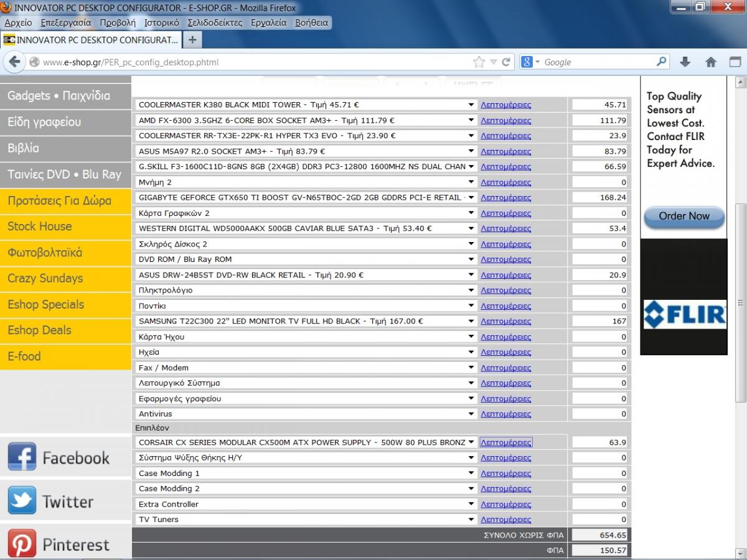Open the SAMSUNG T22C300 monitor dropdown
The width and height of the screenshot is (747, 560).
tap(306, 321)
